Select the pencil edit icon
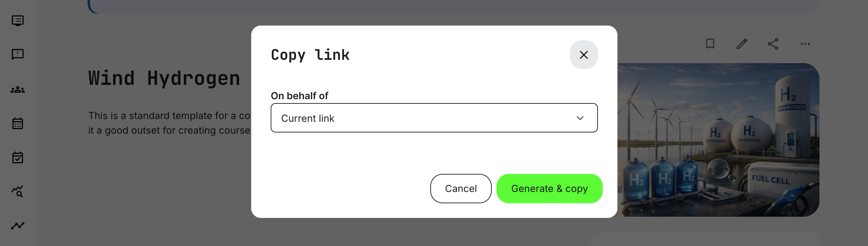The width and height of the screenshot is (868, 246). point(741,43)
